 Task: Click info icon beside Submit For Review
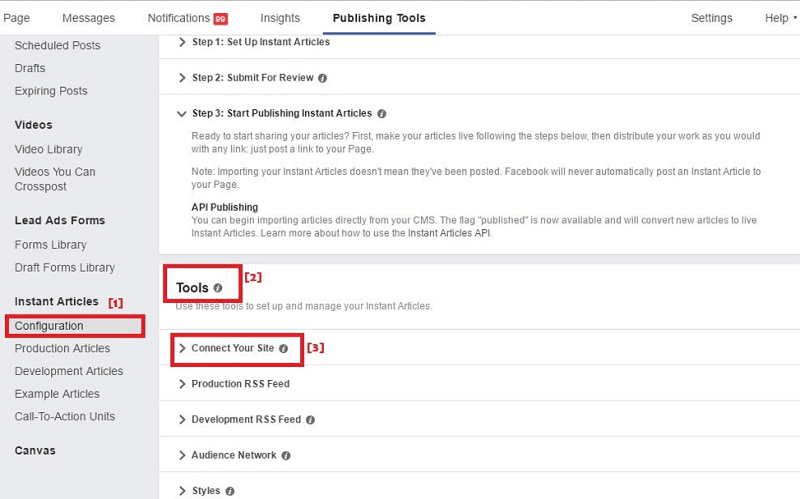322,78
